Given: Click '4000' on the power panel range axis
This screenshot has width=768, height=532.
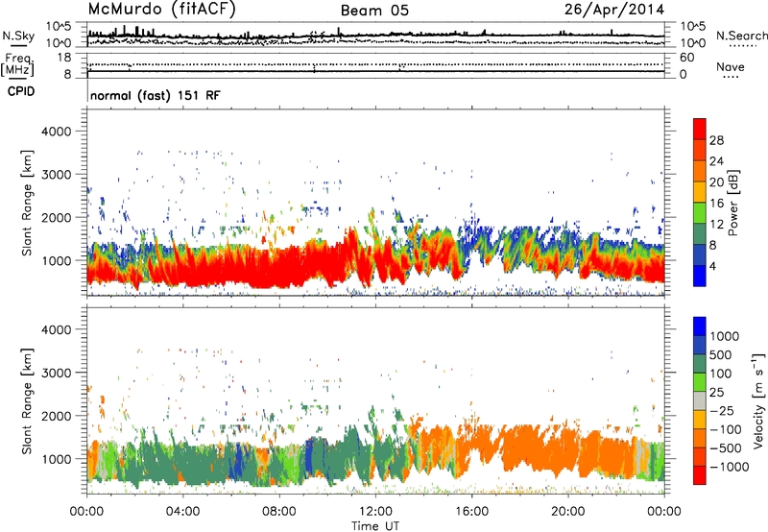Looking at the screenshot, I should pyautogui.click(x=56, y=132).
